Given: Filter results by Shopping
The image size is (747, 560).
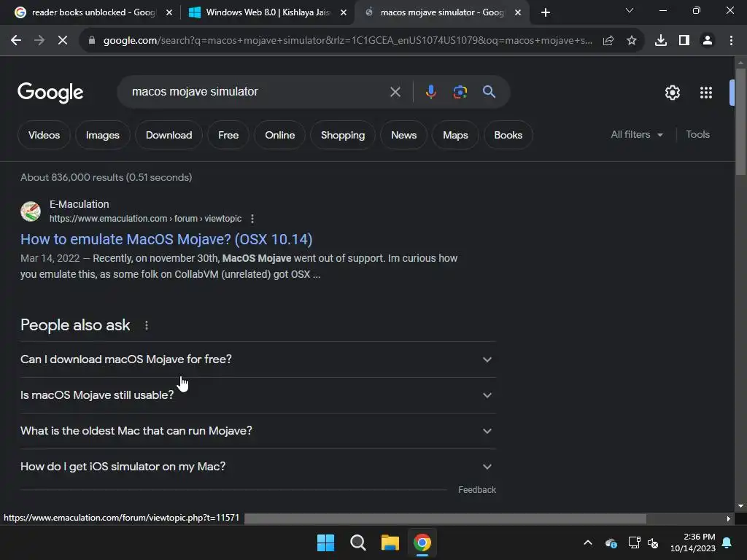Looking at the screenshot, I should [x=343, y=135].
